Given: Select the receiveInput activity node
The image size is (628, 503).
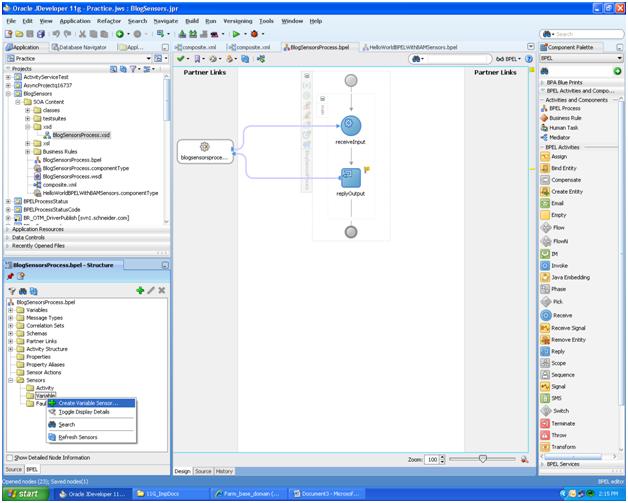Looking at the screenshot, I should pyautogui.click(x=351, y=126).
